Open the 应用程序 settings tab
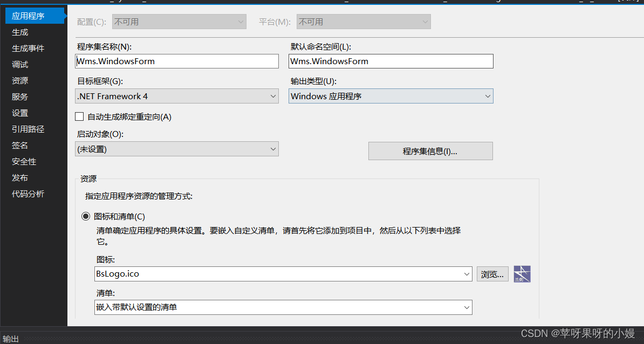644x344 pixels. point(35,16)
